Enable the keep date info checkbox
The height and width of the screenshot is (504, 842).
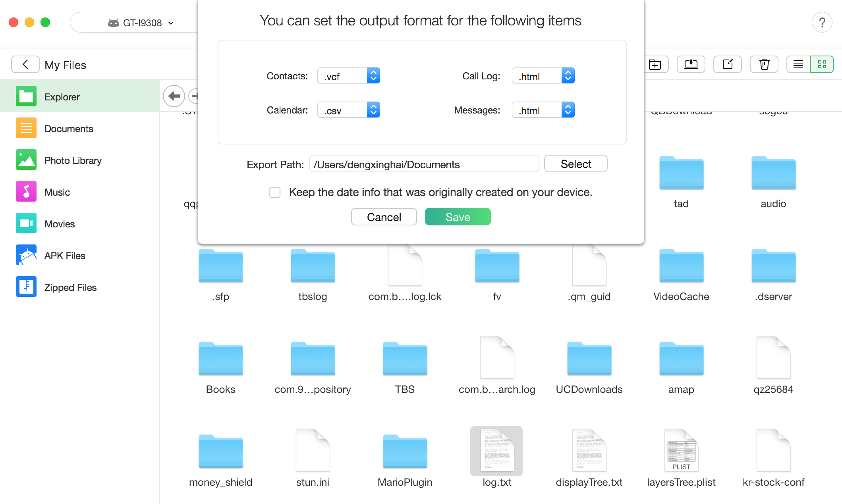coord(275,192)
